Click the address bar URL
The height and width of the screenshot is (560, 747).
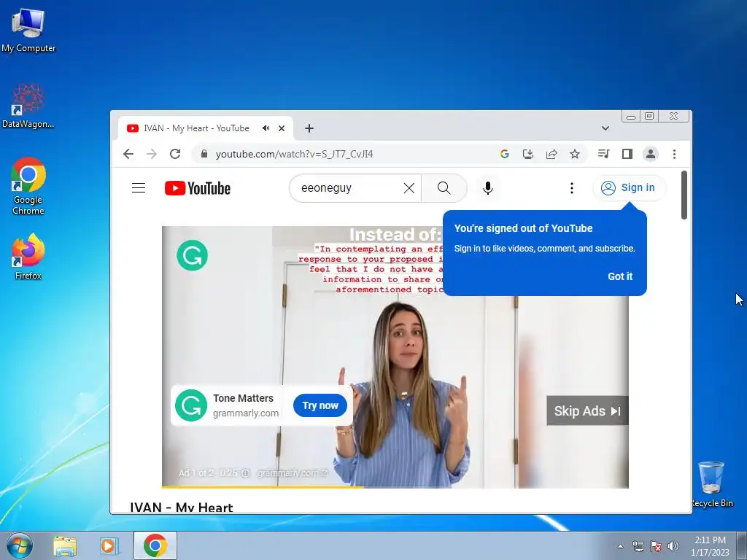point(294,154)
